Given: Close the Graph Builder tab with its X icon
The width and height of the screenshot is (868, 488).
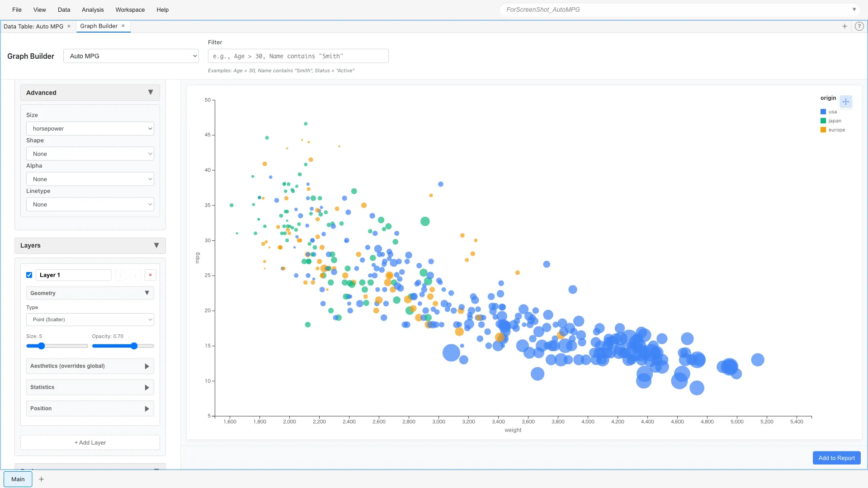Looking at the screenshot, I should (x=123, y=26).
